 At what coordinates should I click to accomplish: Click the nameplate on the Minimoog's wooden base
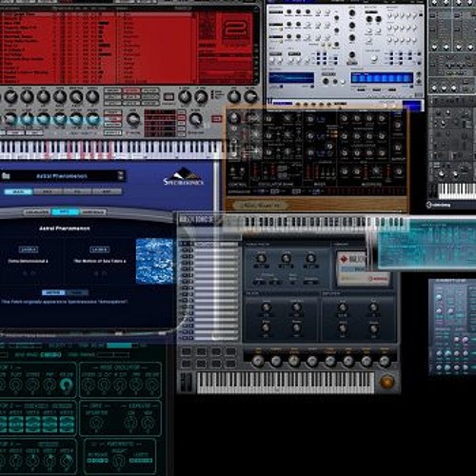(x=260, y=206)
